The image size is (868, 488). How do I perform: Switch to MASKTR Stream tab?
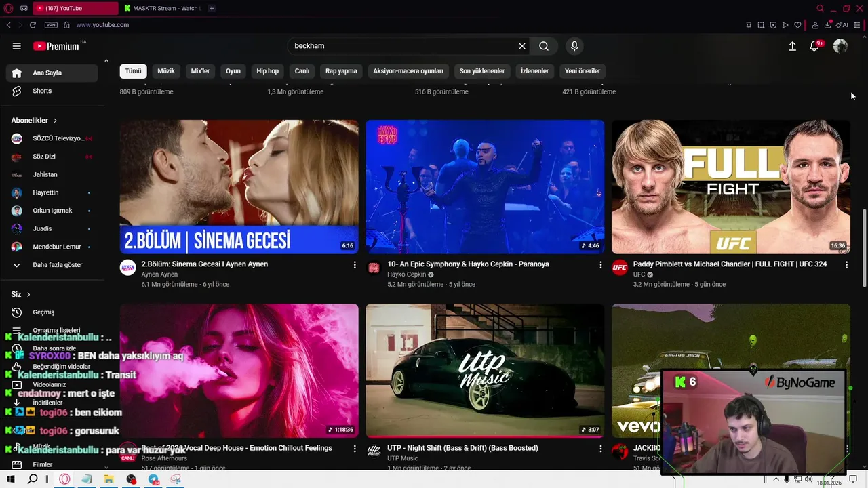[x=163, y=8]
